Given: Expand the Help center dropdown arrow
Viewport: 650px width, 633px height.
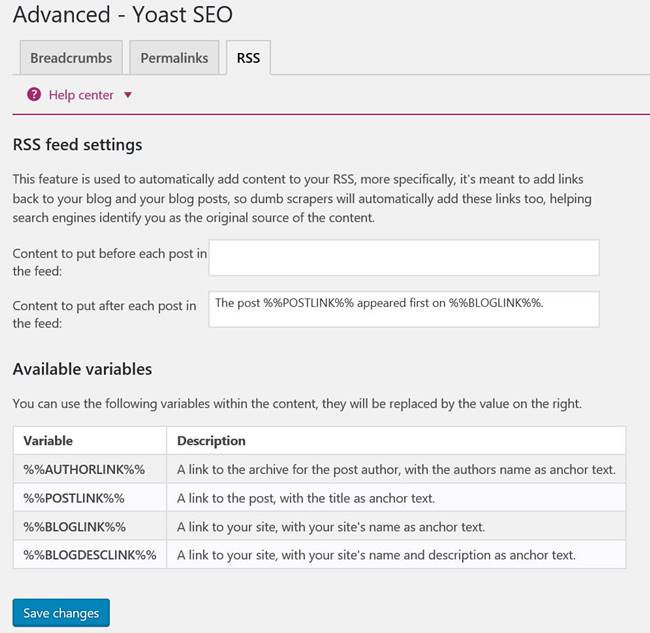Looking at the screenshot, I should 128,95.
